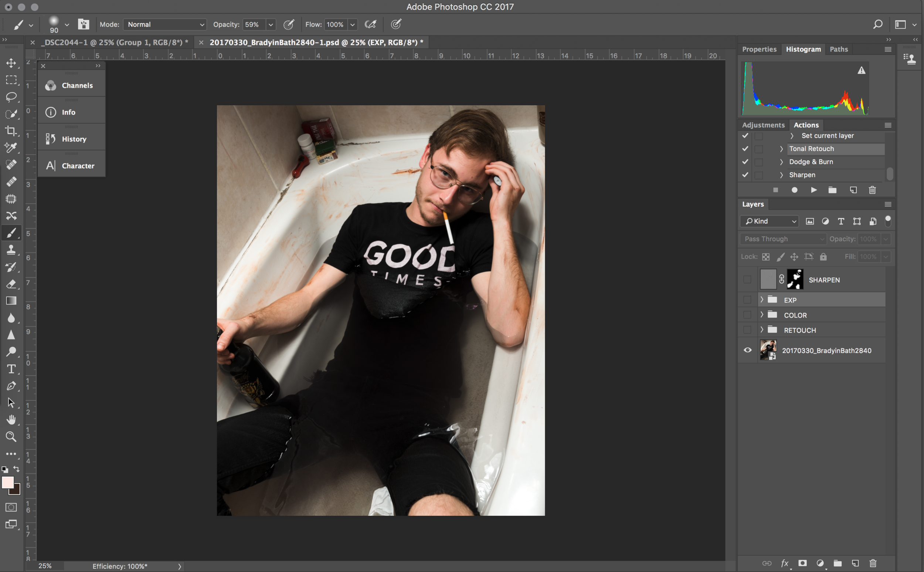Click the background color swatch
The height and width of the screenshot is (572, 924).
click(16, 491)
